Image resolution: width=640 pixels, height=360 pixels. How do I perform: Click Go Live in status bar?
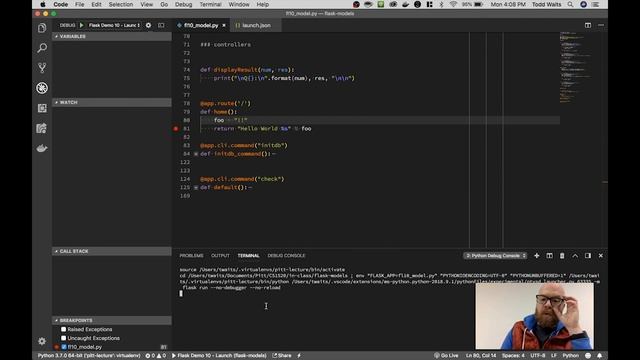446,356
